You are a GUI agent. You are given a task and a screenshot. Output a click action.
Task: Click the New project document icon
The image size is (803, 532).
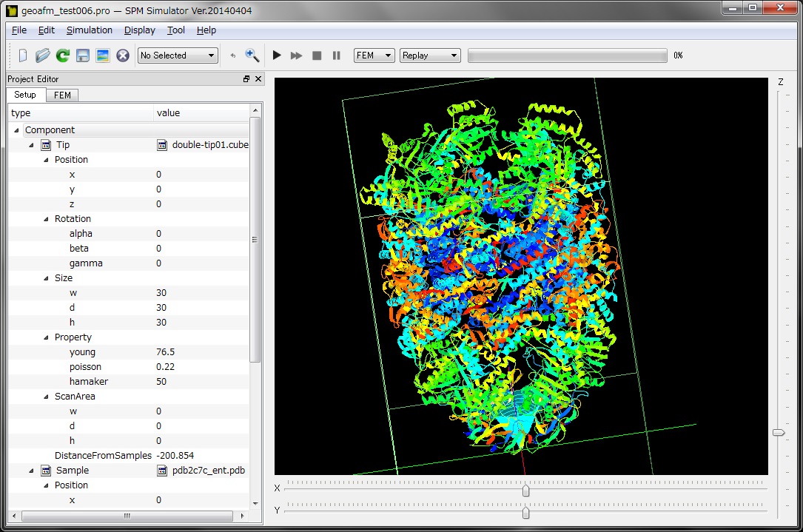click(x=22, y=55)
